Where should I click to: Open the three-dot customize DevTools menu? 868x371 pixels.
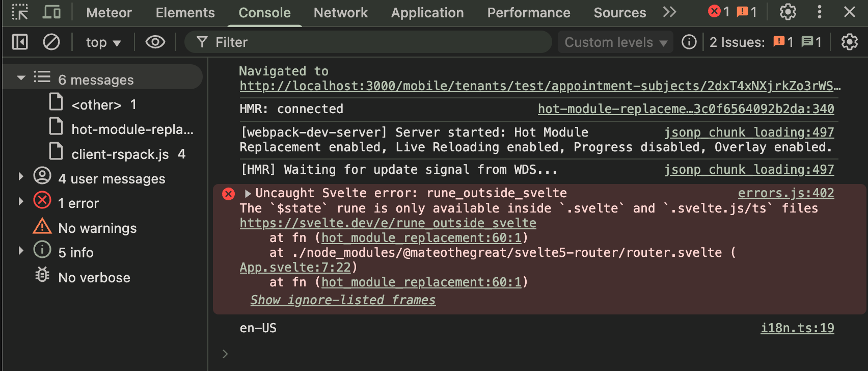click(x=819, y=12)
